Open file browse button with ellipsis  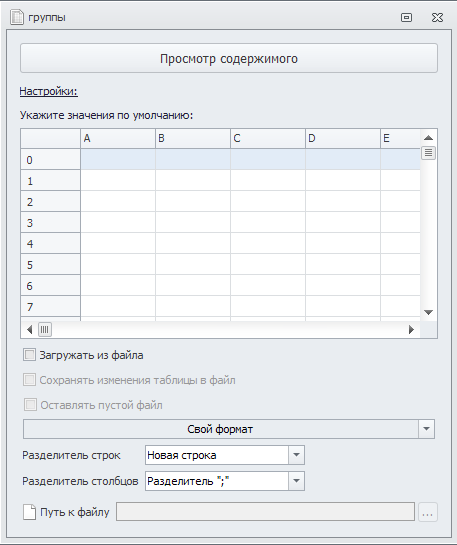coord(427,512)
